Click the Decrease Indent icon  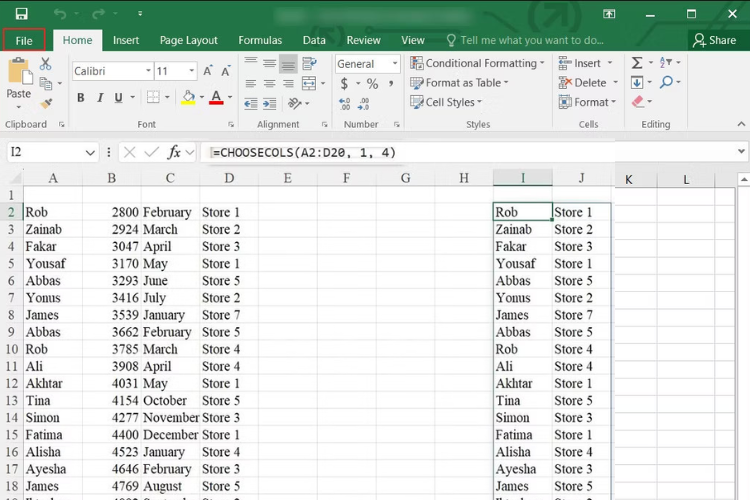[251, 103]
